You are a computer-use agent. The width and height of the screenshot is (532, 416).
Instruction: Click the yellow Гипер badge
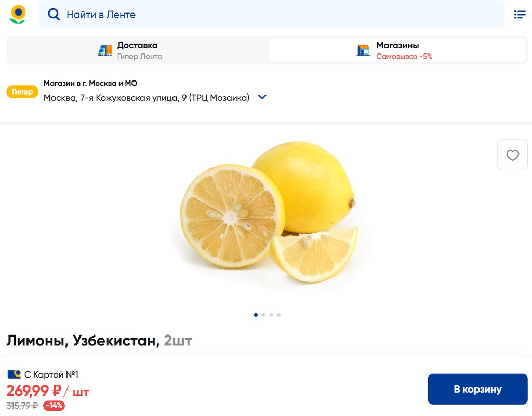(22, 91)
